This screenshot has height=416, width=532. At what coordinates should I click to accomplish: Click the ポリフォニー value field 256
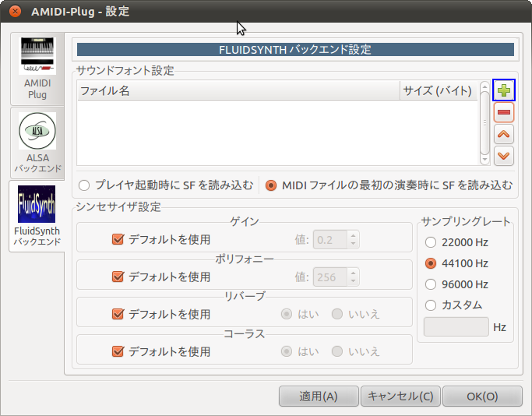coord(330,277)
